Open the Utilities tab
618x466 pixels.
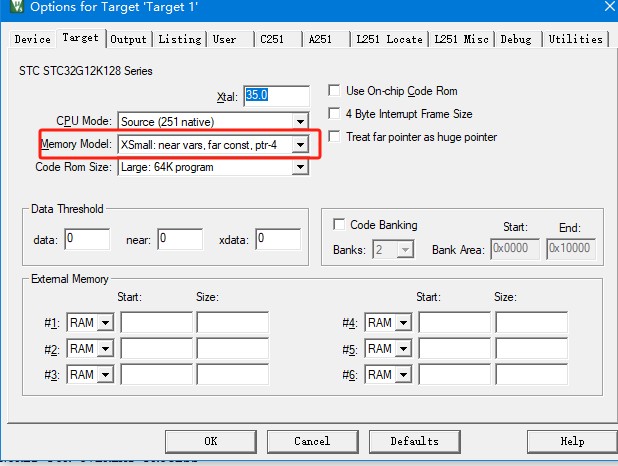point(575,39)
